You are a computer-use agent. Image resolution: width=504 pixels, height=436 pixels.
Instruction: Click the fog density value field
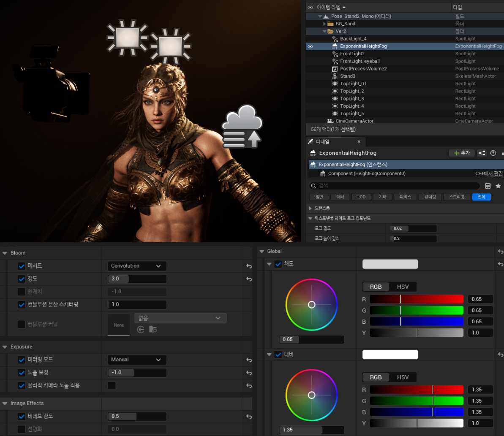tap(414, 228)
